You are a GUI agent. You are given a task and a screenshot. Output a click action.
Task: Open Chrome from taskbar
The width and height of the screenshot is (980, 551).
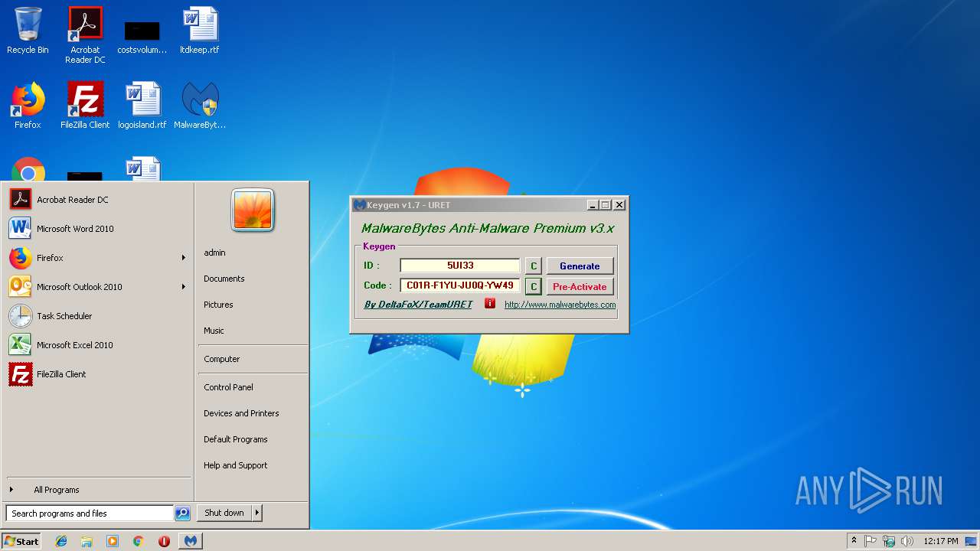[x=139, y=541]
